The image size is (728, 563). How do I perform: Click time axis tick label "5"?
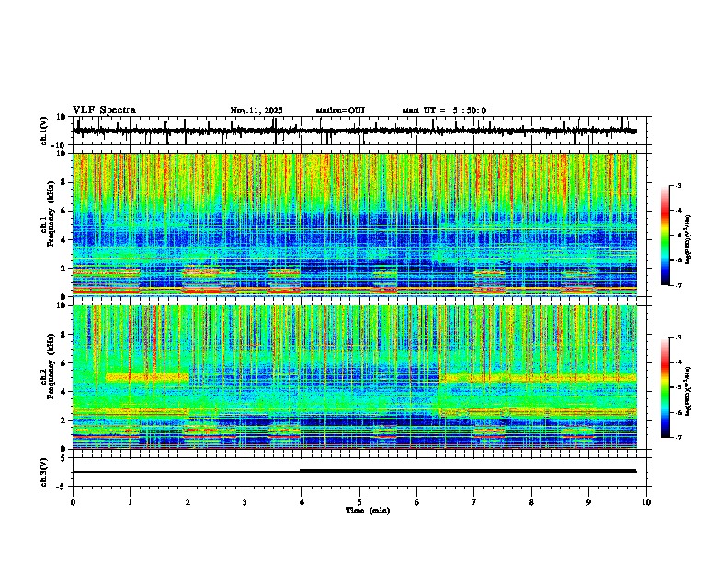click(359, 502)
